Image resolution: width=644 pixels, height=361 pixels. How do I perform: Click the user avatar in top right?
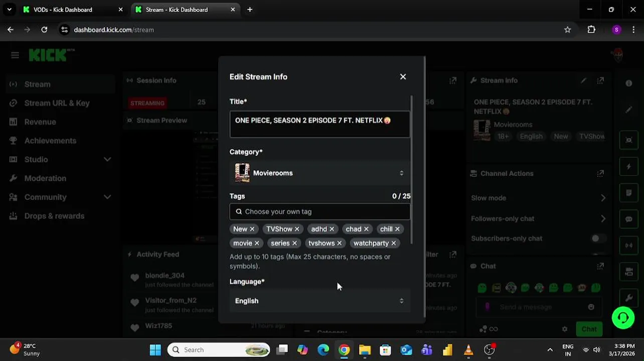(618, 54)
